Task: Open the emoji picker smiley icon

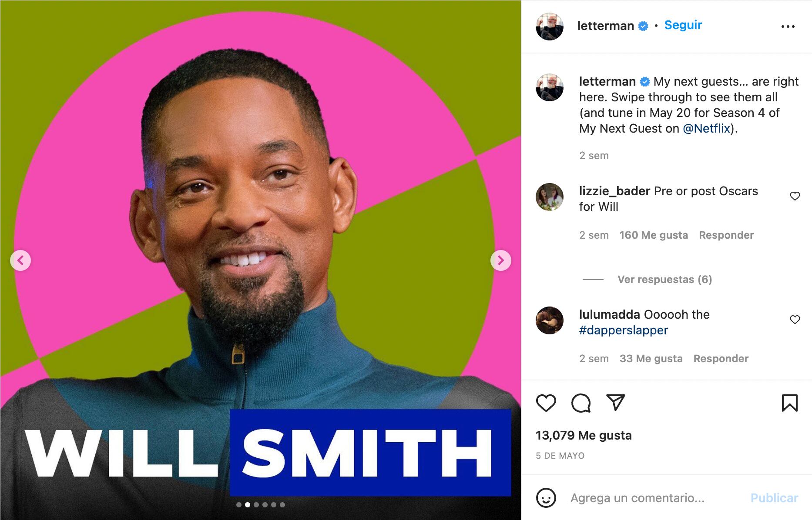Action: [x=546, y=498]
